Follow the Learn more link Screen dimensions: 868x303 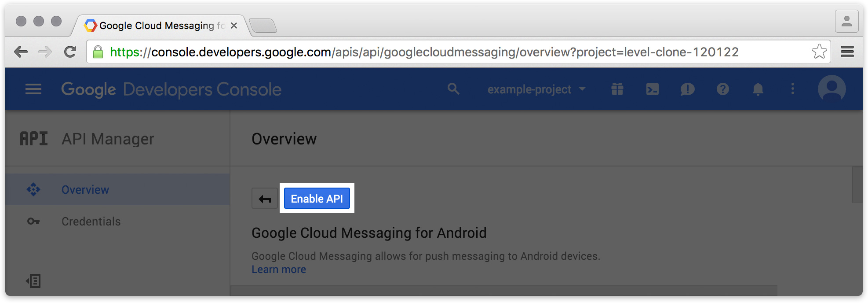tap(279, 270)
